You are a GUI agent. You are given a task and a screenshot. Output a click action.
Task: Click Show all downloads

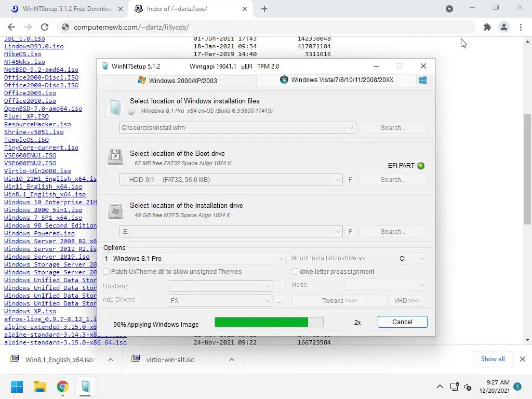(x=493, y=359)
